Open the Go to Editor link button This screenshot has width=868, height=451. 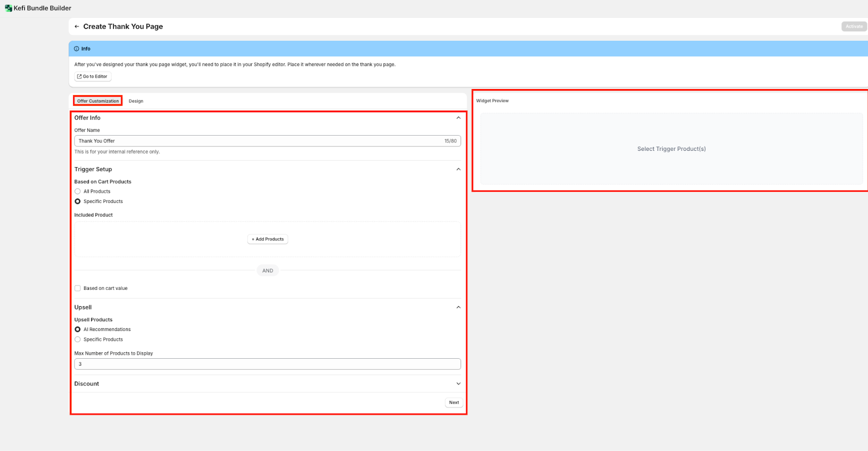(x=93, y=77)
